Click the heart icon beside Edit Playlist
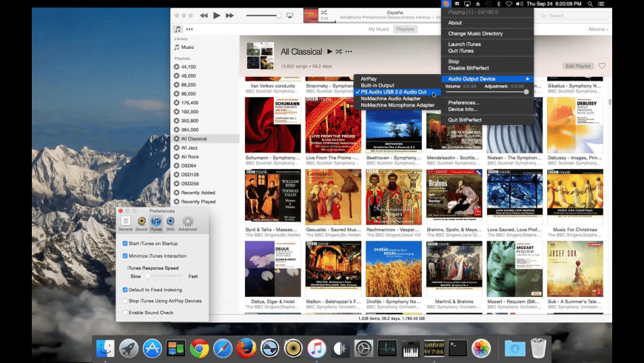The width and height of the screenshot is (644, 363). [x=602, y=66]
